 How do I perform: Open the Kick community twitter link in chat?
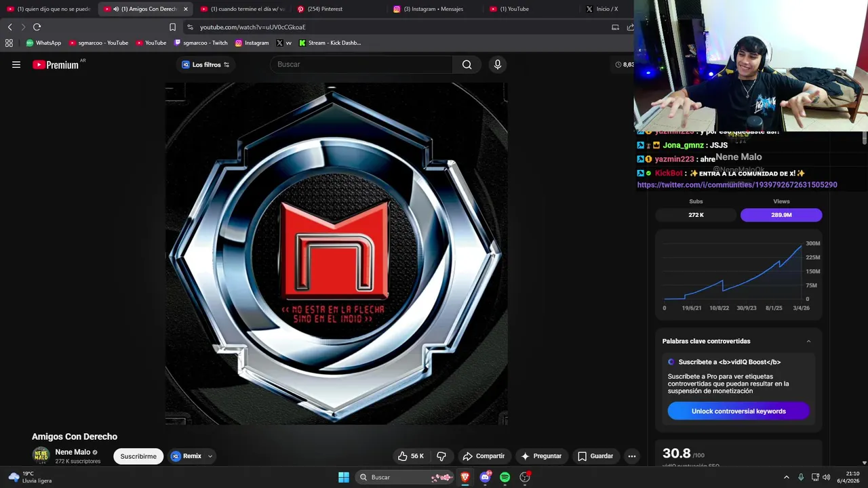(737, 184)
